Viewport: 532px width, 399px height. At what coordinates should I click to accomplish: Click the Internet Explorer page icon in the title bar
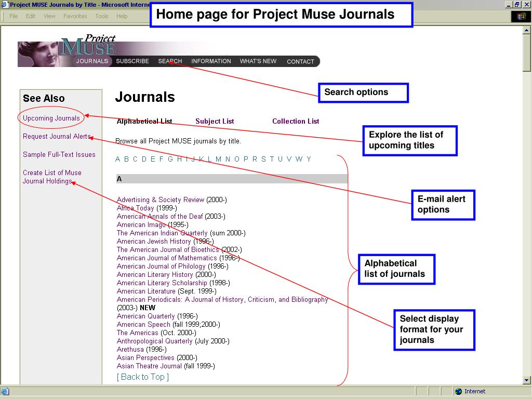pos(5,4)
